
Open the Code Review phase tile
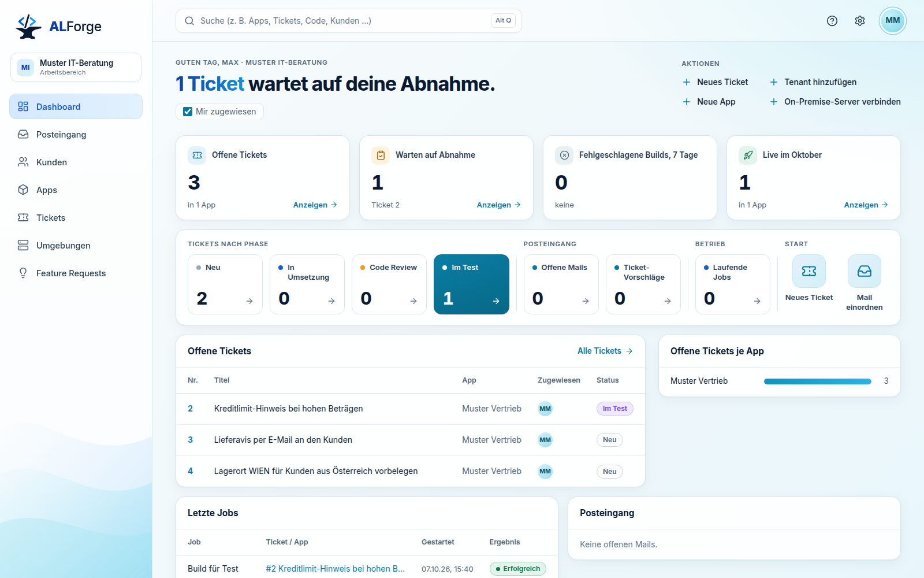pos(389,284)
